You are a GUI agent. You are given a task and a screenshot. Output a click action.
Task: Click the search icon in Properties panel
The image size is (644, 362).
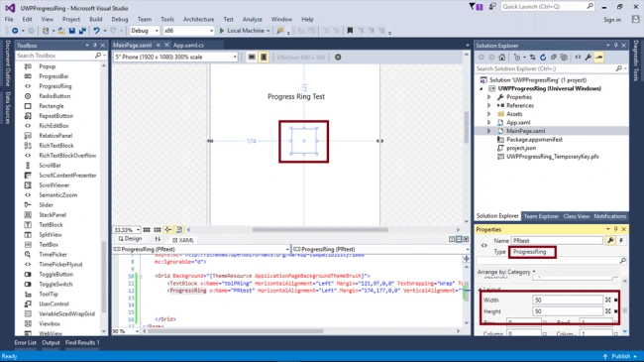tap(622, 261)
